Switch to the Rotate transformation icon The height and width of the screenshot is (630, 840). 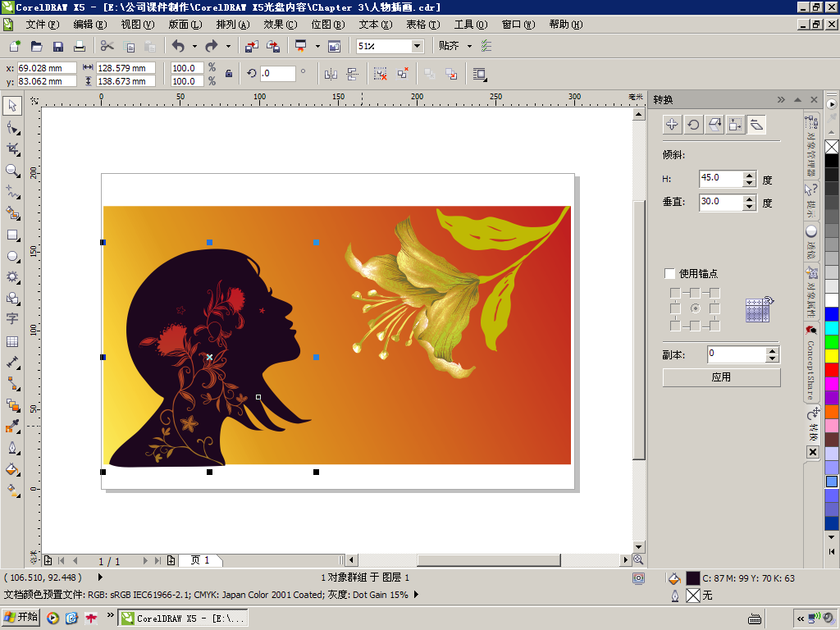tap(693, 125)
